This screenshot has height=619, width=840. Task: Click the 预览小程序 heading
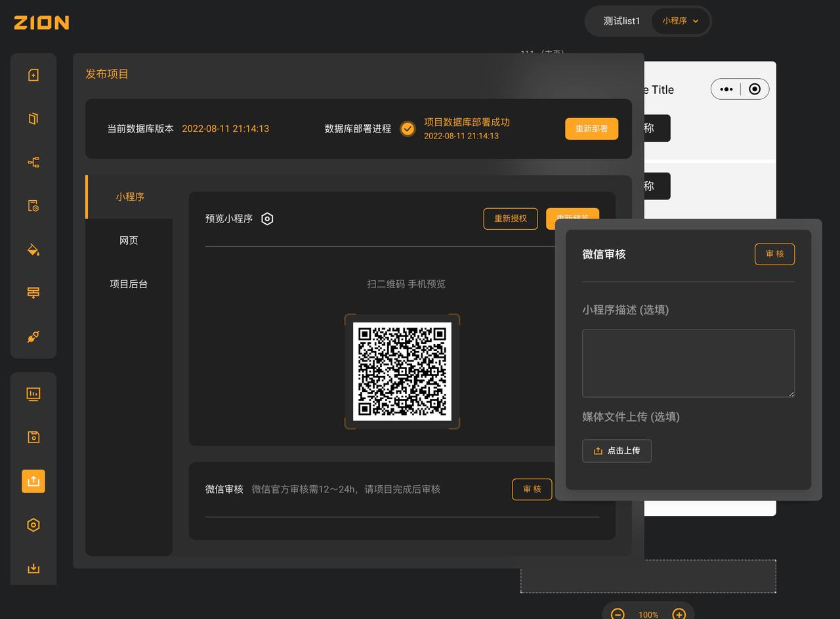229,219
